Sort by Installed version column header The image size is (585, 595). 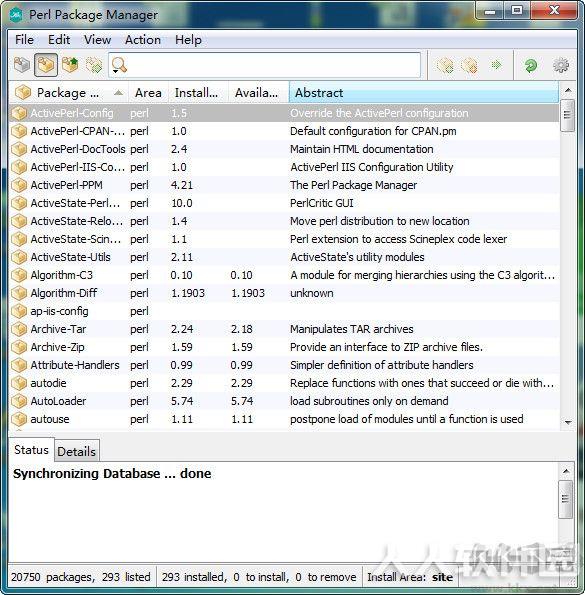[197, 93]
